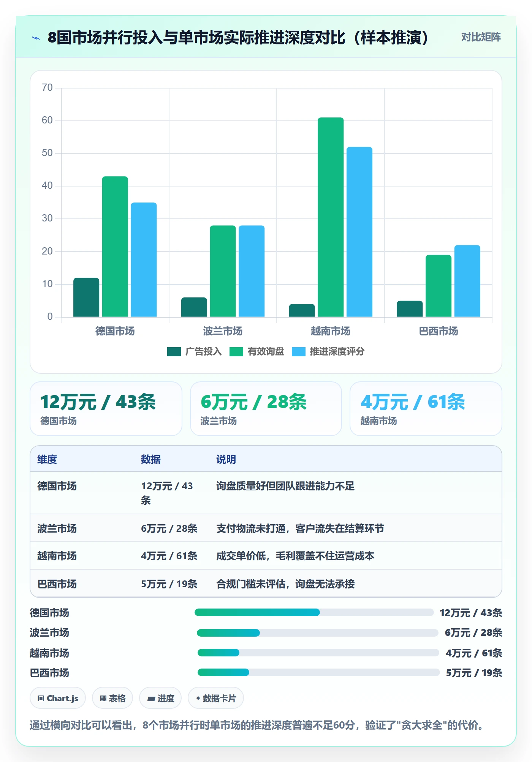
Task: Click the summary sentence at bottom
Action: click(258, 725)
